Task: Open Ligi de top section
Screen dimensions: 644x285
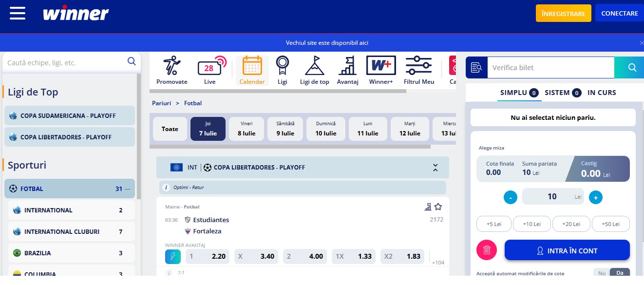Action: (315, 71)
